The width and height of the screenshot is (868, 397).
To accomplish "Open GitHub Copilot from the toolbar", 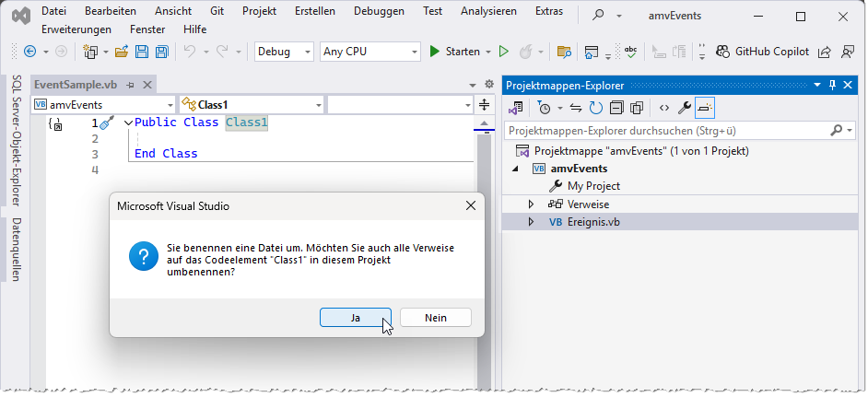I will coord(762,52).
